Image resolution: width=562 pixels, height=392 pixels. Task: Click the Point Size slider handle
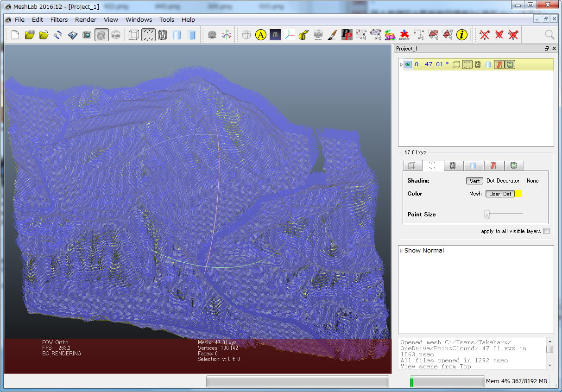click(487, 214)
